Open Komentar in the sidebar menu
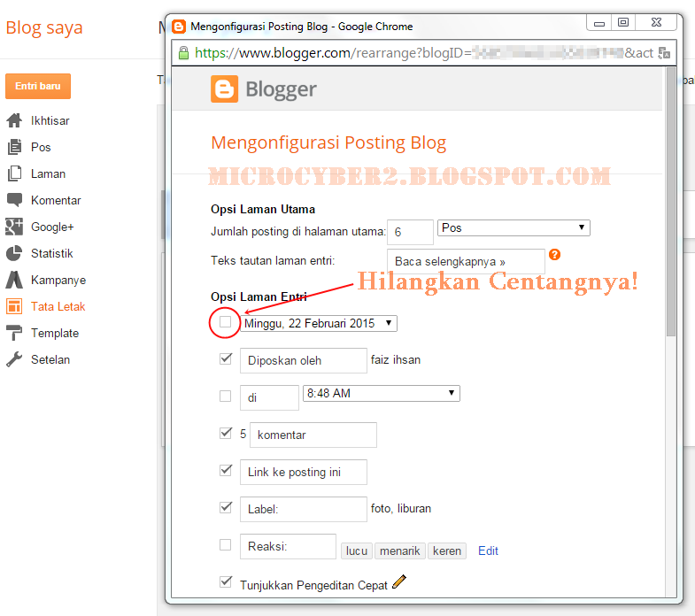 click(56, 200)
